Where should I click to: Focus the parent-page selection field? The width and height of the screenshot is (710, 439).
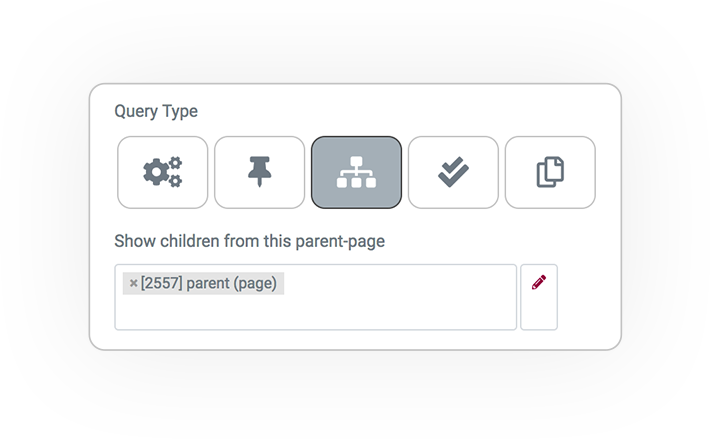[x=316, y=297]
